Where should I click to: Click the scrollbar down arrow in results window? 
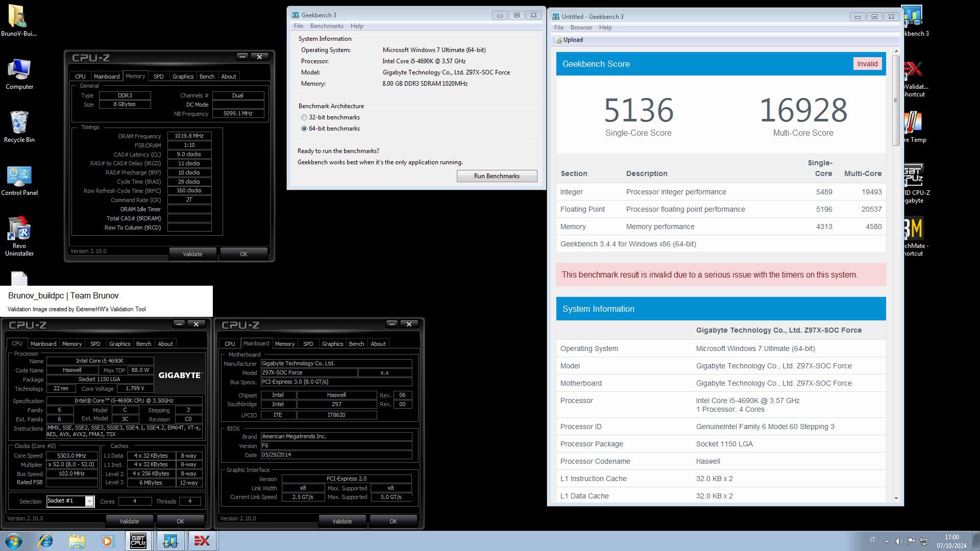(x=896, y=498)
